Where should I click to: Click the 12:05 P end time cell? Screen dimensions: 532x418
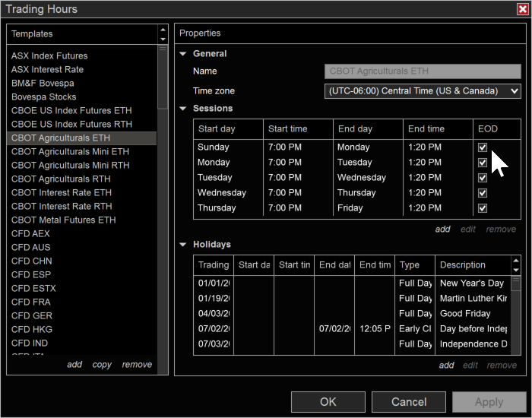click(x=375, y=329)
